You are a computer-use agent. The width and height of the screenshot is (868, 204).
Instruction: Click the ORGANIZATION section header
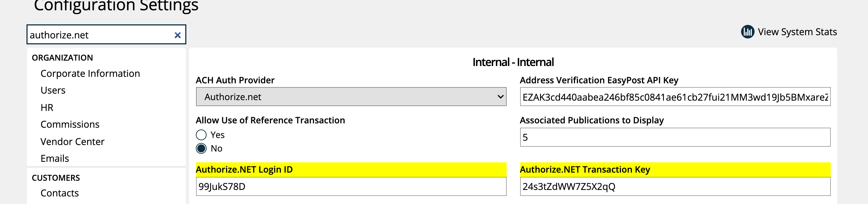pos(62,58)
